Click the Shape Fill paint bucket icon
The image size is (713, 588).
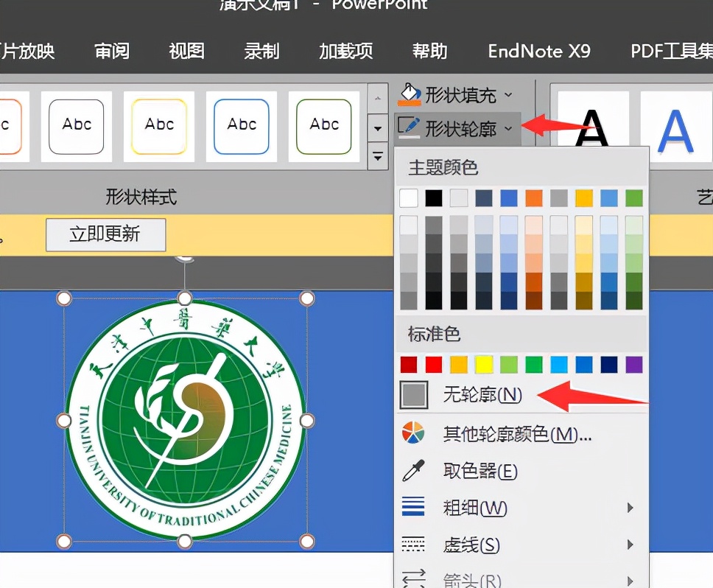[410, 94]
